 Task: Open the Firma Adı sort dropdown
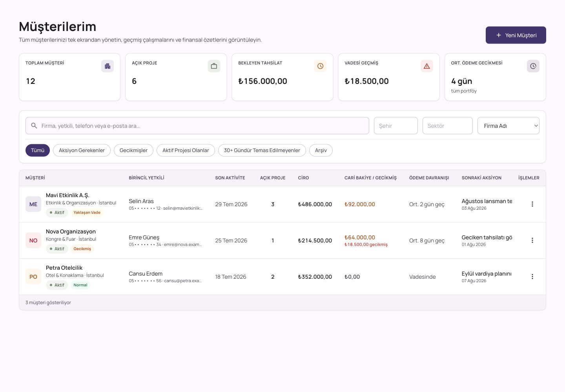(x=508, y=126)
